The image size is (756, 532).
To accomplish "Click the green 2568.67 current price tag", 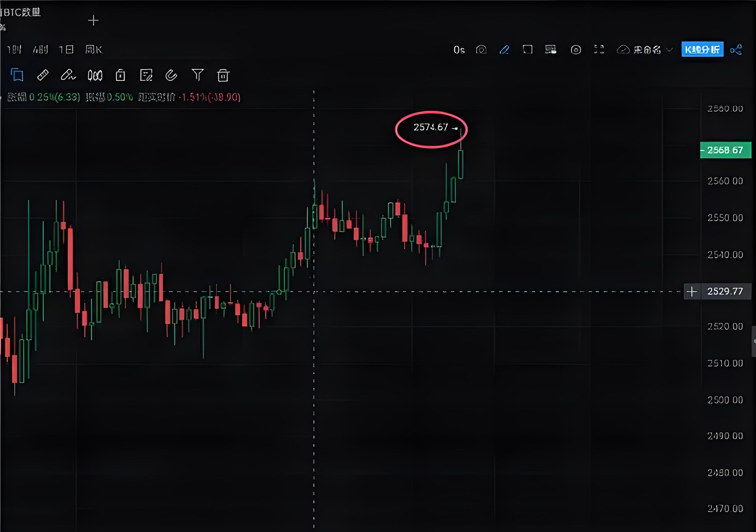I will tap(725, 150).
